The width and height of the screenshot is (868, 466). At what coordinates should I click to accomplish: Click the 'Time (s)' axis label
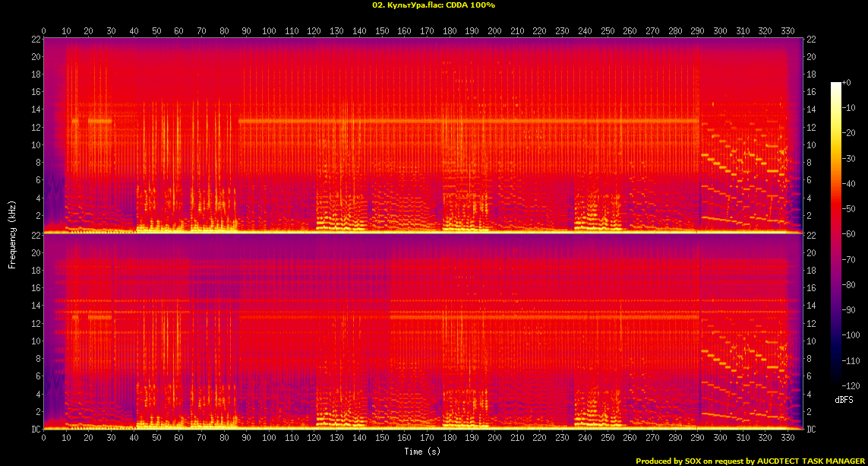pos(423,452)
